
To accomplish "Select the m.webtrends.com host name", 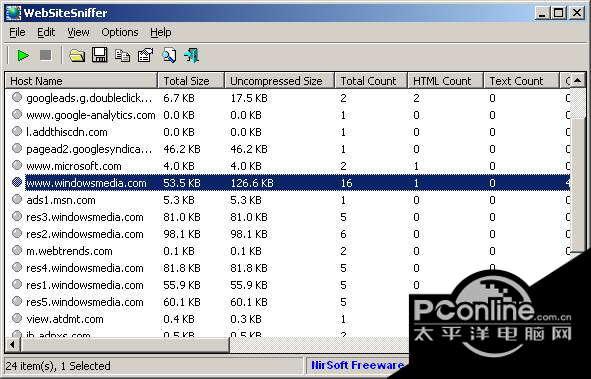I will [x=69, y=251].
